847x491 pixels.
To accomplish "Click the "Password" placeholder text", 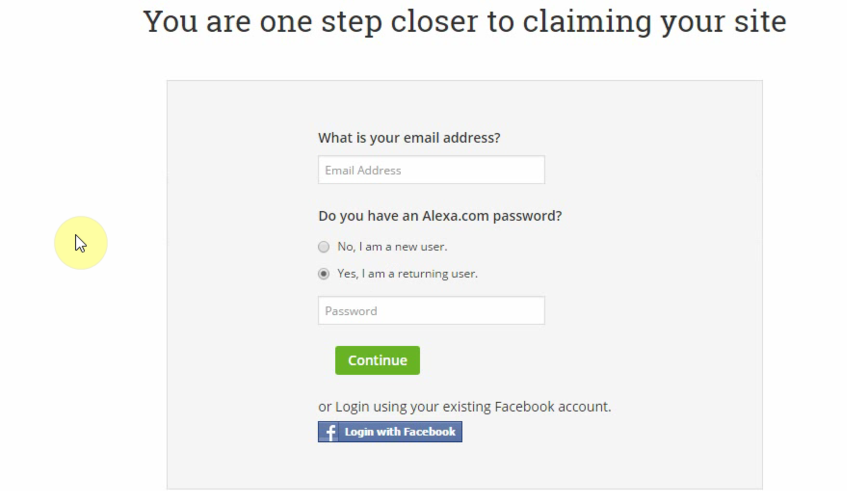I will [x=351, y=311].
